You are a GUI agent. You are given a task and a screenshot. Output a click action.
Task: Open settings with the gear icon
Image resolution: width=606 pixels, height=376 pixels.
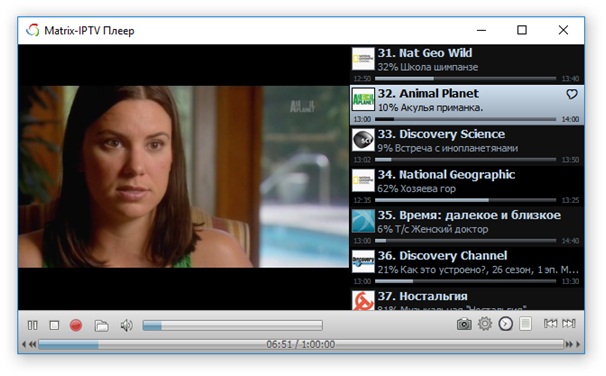click(x=485, y=323)
